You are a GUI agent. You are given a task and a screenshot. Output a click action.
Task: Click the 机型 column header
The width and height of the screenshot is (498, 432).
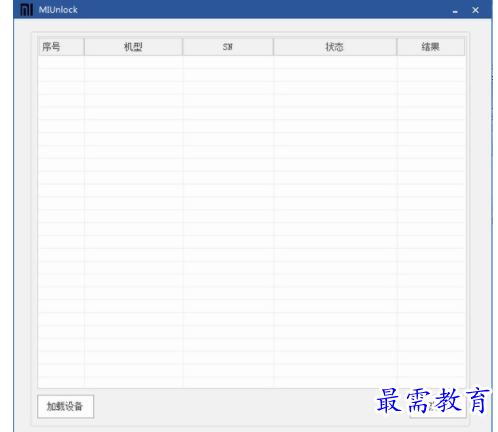coord(133,47)
